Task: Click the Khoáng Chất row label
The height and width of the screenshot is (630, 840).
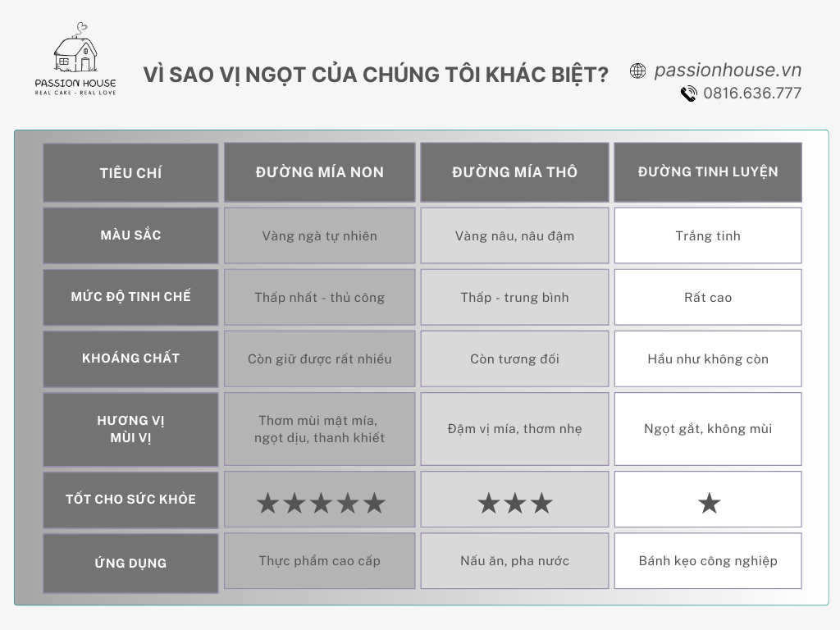Action: tap(130, 358)
